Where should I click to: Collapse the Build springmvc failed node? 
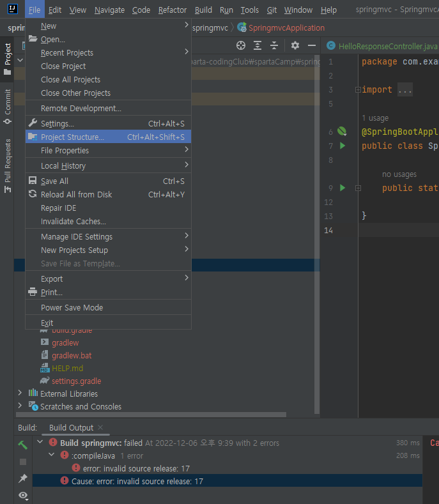point(40,442)
